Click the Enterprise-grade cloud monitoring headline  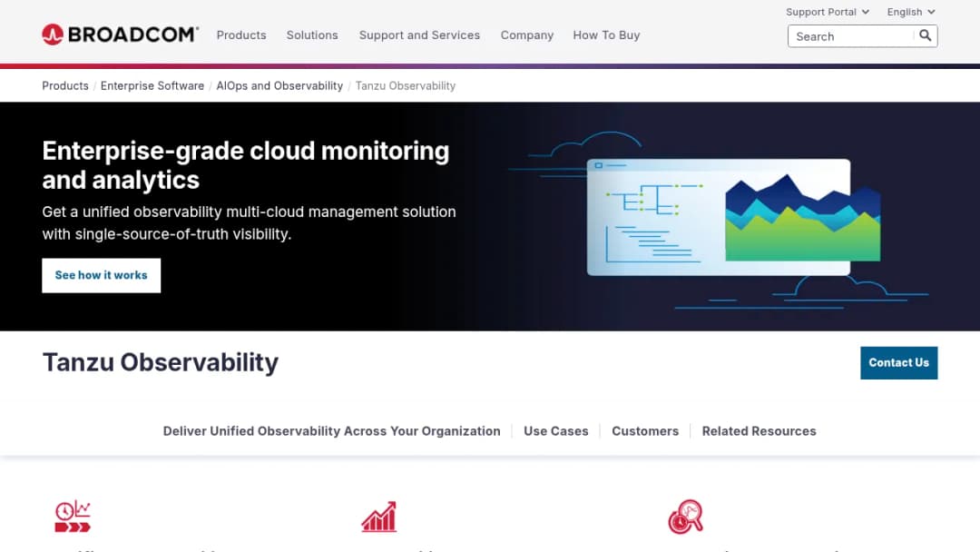pos(246,165)
